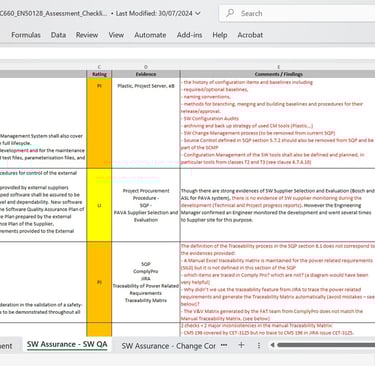The height and width of the screenshot is (366, 375).
Task: Select the PI rating cell in traceability row
Action: tap(99, 282)
